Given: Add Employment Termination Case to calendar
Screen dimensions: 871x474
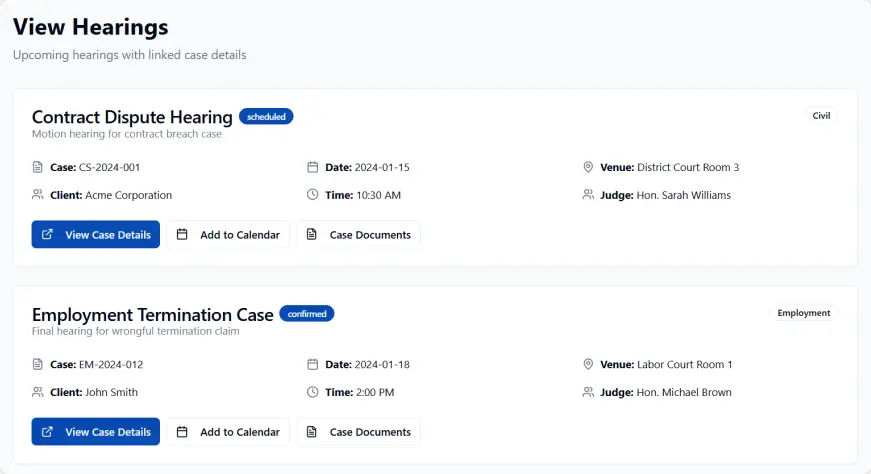Looking at the screenshot, I should 228,432.
